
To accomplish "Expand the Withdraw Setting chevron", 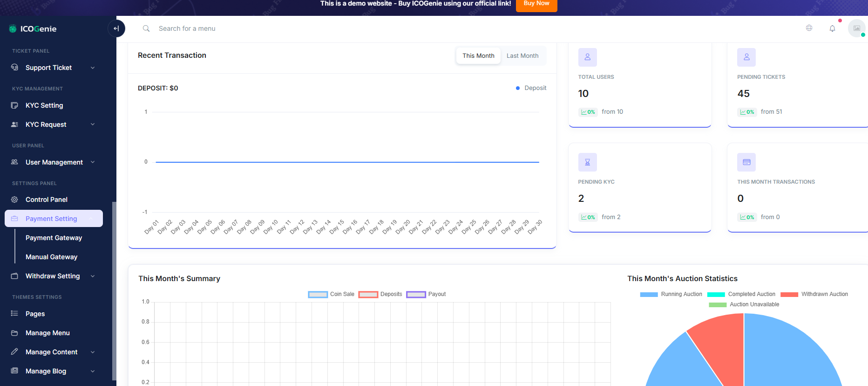I will click(93, 276).
